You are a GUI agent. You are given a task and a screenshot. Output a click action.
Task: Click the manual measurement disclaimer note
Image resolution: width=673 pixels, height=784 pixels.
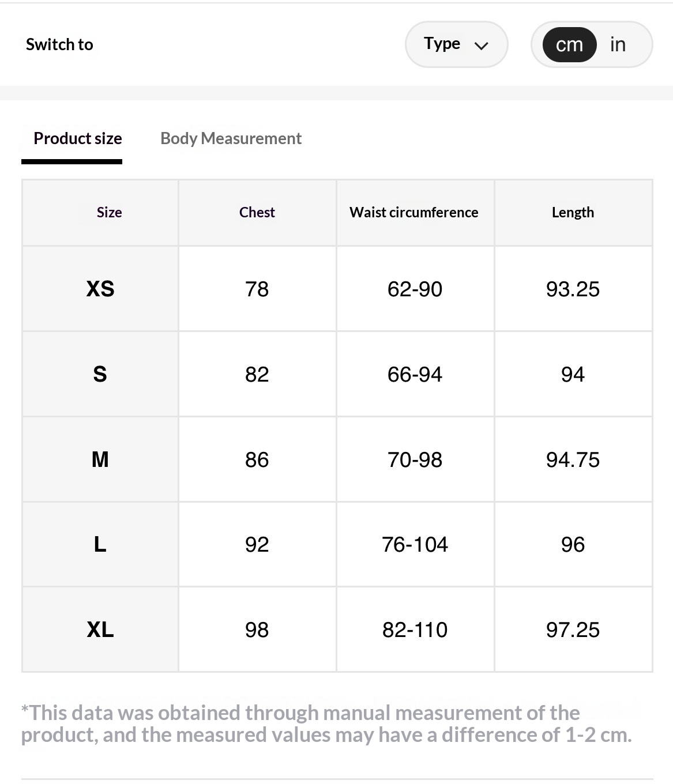click(x=326, y=724)
